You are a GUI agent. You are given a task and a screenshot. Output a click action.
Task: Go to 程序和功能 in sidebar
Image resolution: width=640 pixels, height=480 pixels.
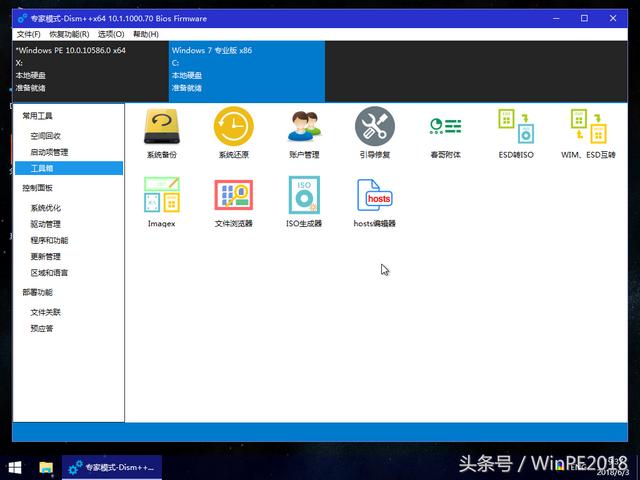[49, 240]
